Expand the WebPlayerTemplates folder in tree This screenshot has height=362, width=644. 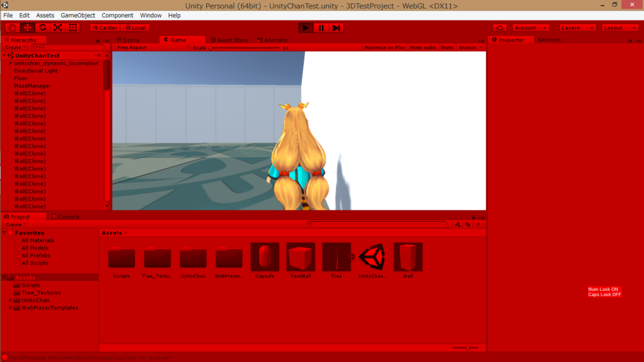click(x=11, y=308)
